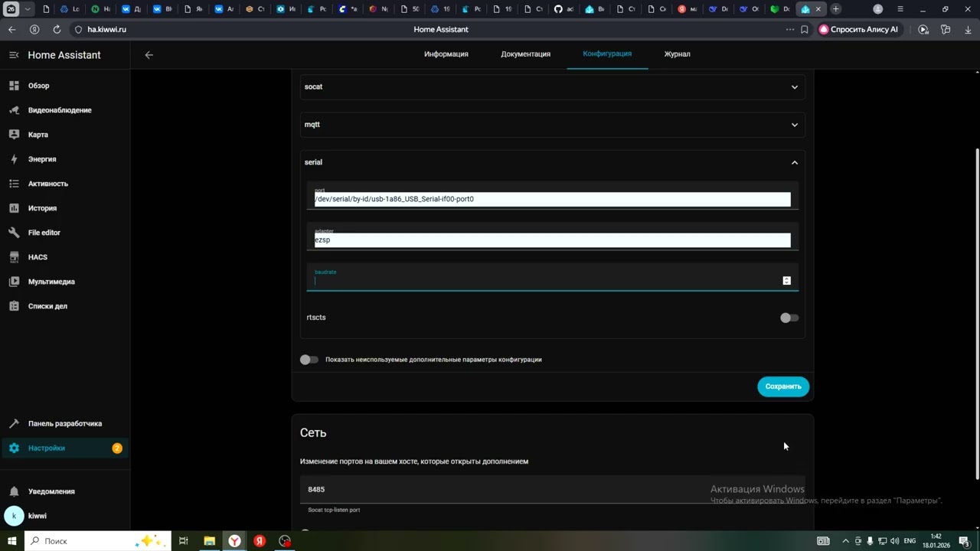Open the Windows notification center
The image size is (980, 551).
pos(964,541)
